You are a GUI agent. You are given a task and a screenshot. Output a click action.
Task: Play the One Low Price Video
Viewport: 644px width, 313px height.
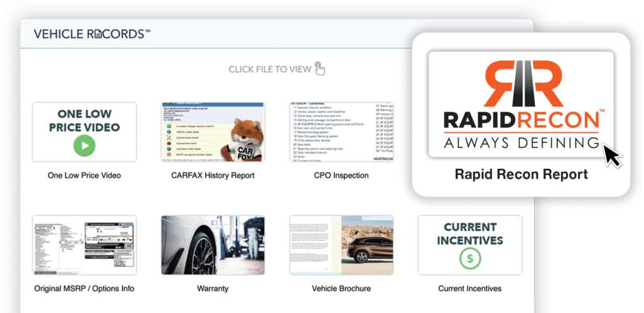tap(84, 145)
